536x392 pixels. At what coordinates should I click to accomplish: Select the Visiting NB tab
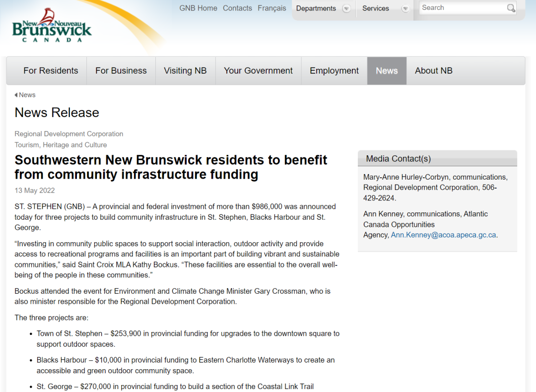click(x=185, y=71)
